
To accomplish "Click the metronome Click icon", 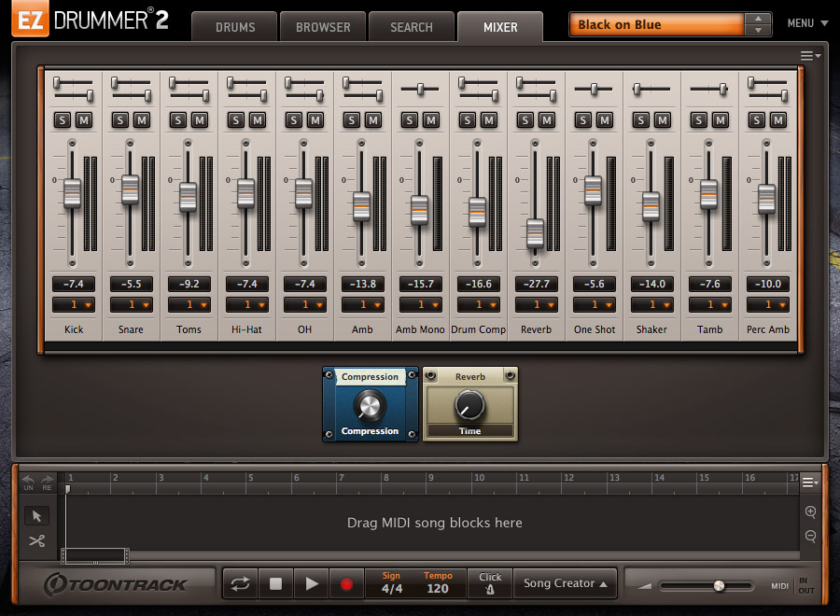I will (489, 588).
